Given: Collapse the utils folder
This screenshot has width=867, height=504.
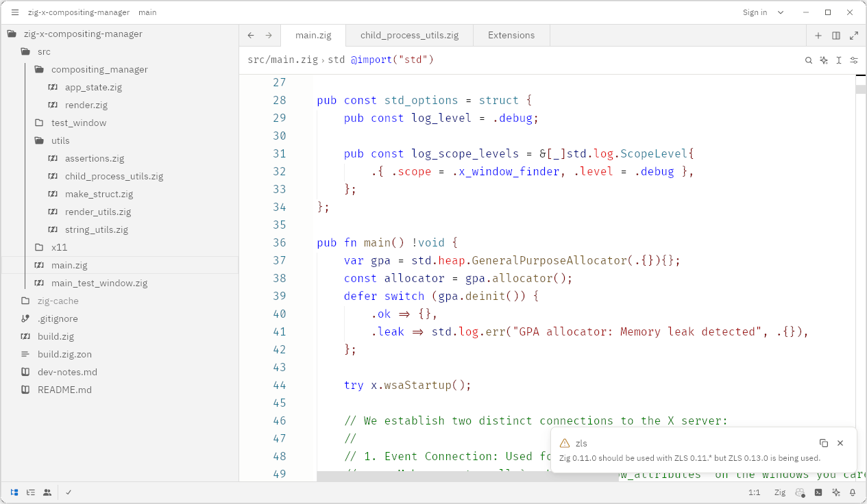Looking at the screenshot, I should 119,140.
